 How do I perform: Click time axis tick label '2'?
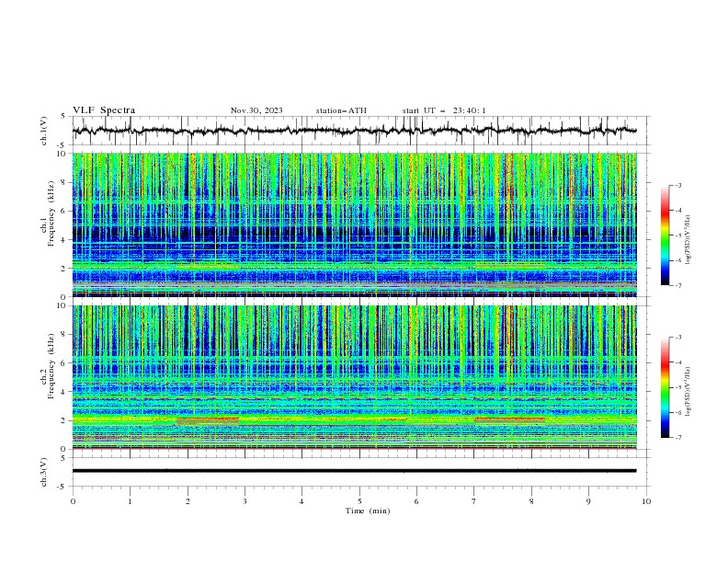click(188, 501)
